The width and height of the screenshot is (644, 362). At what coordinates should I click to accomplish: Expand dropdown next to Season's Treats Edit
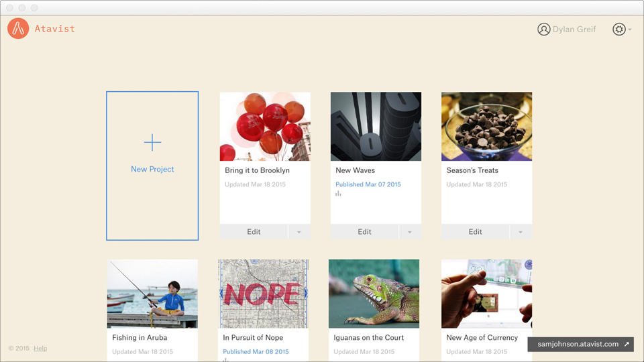521,232
